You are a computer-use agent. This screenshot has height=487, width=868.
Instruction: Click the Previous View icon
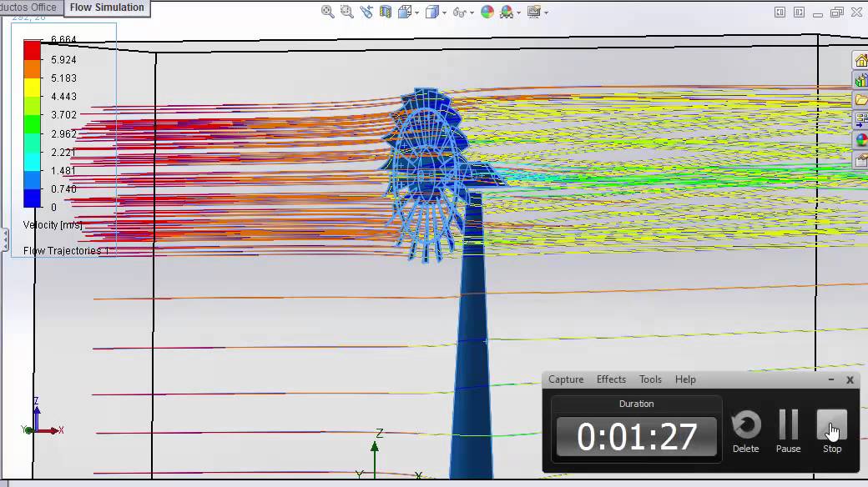[366, 12]
